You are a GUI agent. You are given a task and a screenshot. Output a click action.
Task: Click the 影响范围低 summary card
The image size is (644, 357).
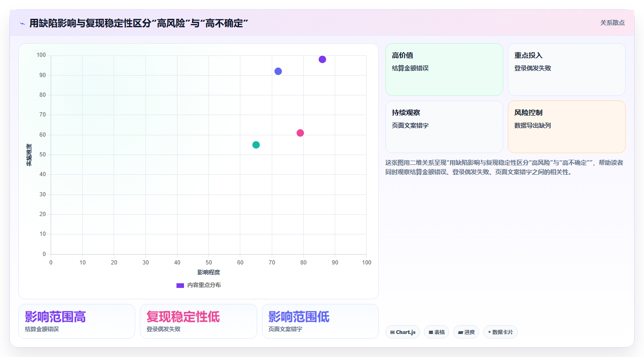[320, 321]
